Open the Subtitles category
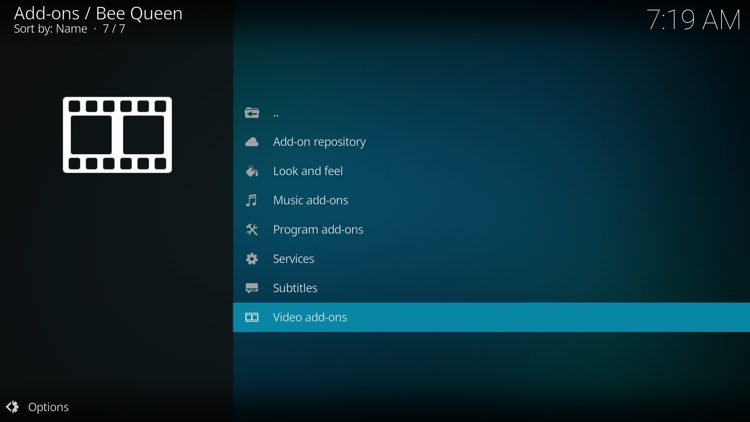 click(x=491, y=288)
